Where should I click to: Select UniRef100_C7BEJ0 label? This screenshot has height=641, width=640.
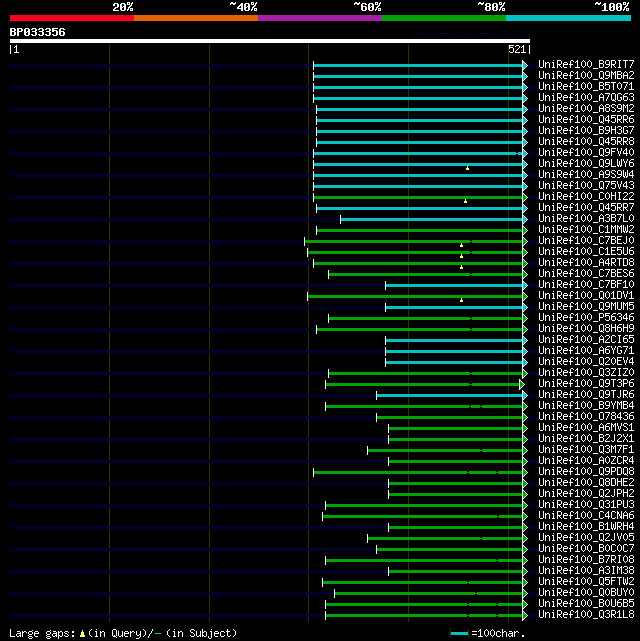pyautogui.click(x=586, y=240)
